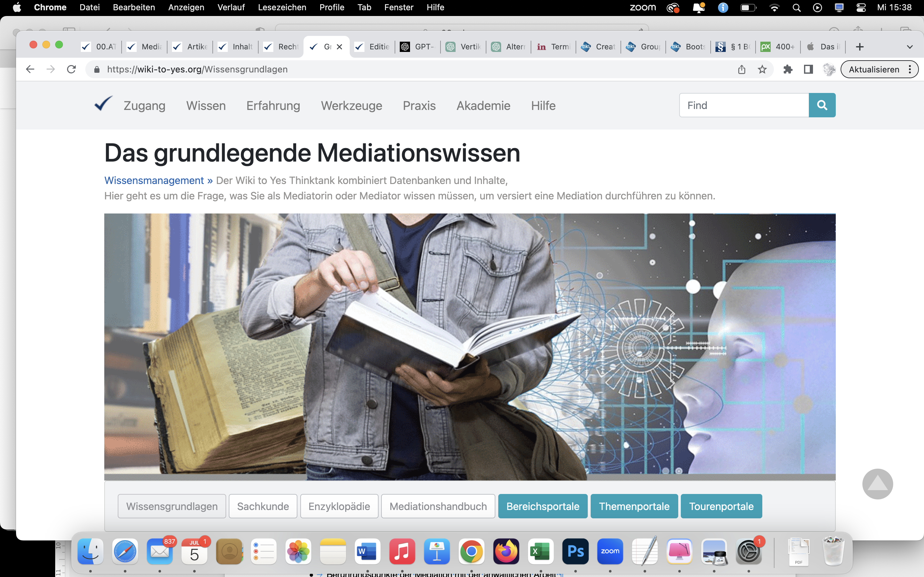
Task: Open Chrome three-dot menu beside Aktualisieren
Action: point(910,69)
